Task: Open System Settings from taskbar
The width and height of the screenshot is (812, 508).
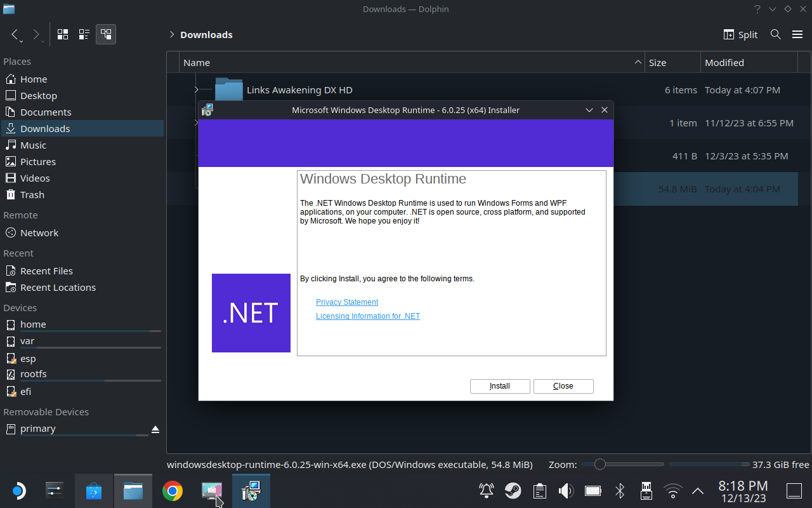Action: click(x=55, y=491)
